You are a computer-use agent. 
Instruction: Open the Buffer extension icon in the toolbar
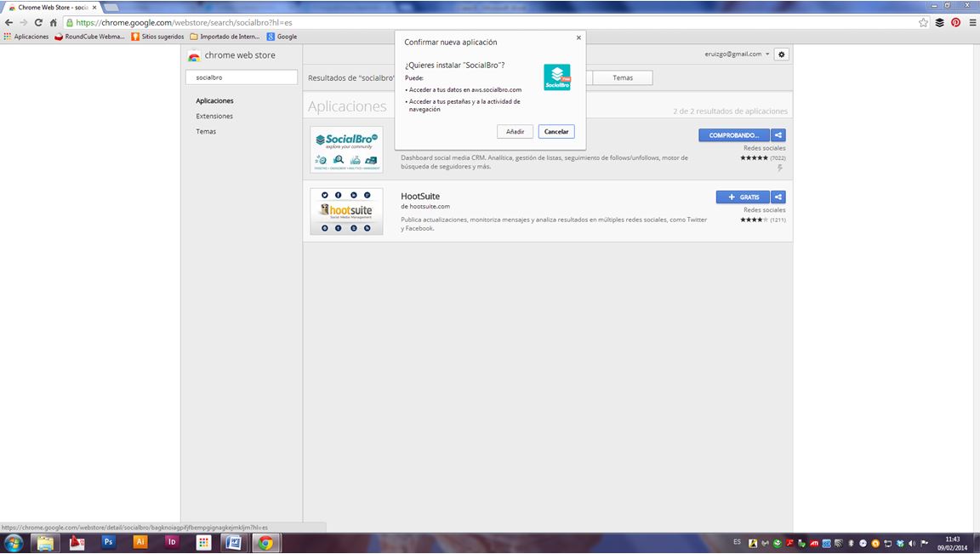[x=940, y=23]
